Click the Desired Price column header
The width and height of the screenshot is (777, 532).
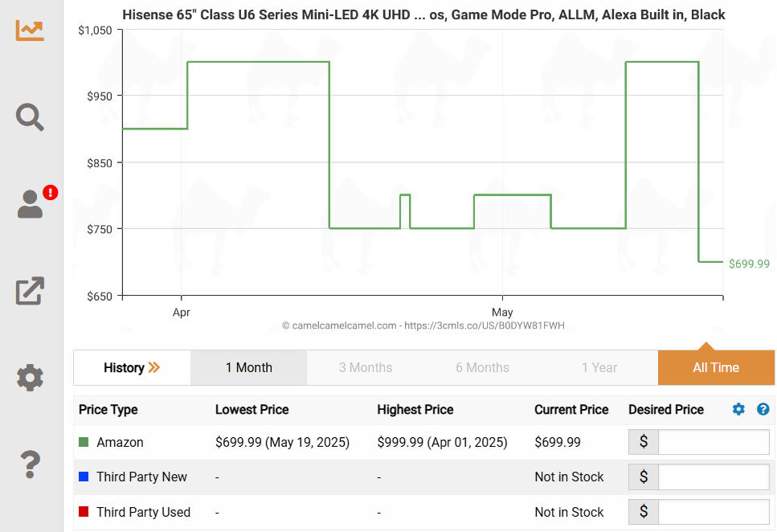pyautogui.click(x=666, y=410)
